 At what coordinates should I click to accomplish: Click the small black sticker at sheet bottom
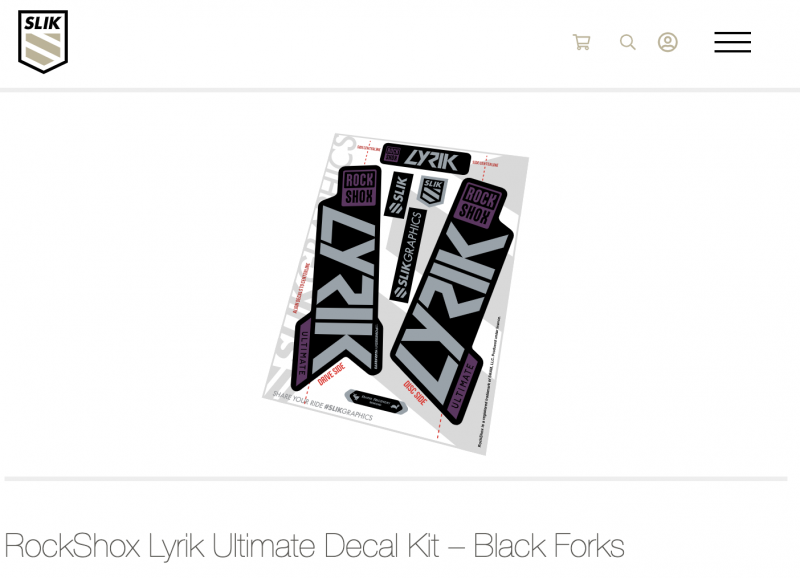point(376,400)
